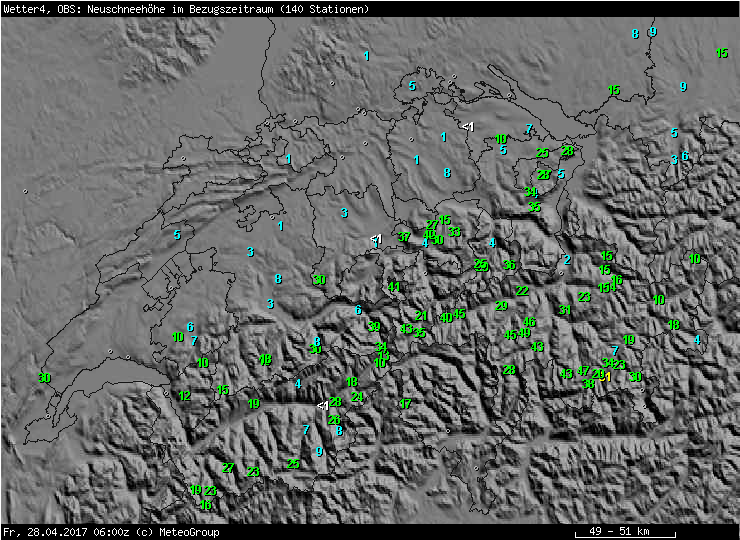
Task: Select the green station value 49
Action: (524, 333)
